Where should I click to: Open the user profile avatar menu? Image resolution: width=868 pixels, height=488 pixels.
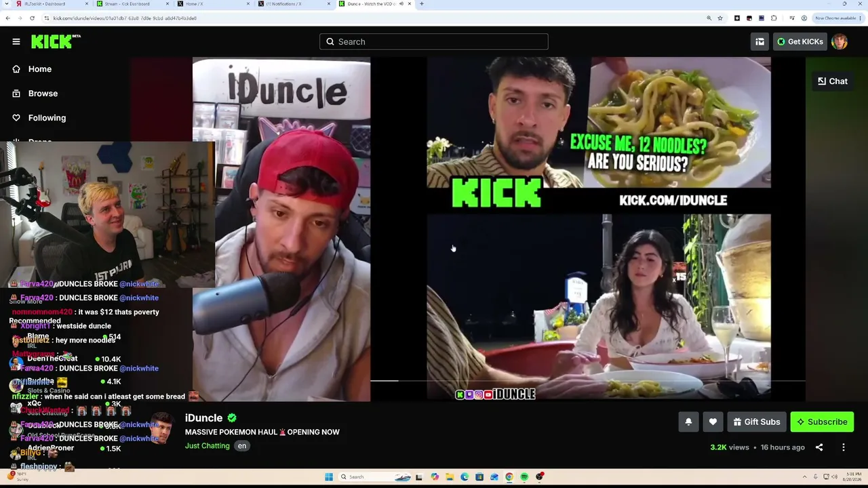[840, 41]
